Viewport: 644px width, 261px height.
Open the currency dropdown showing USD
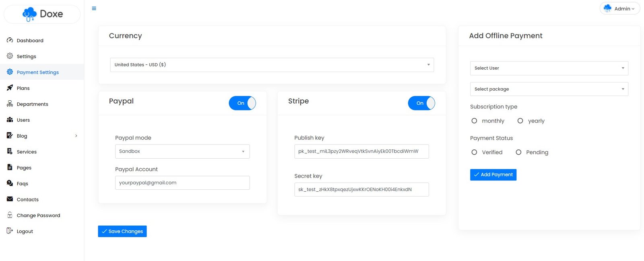[x=272, y=65]
